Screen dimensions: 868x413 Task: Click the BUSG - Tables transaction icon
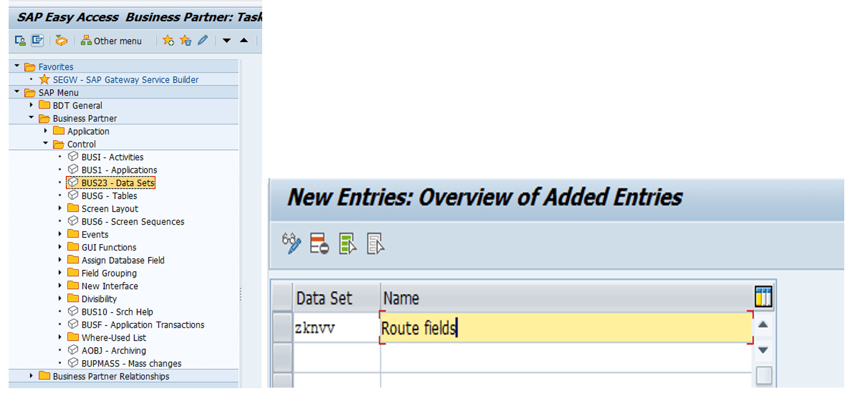[x=73, y=195]
